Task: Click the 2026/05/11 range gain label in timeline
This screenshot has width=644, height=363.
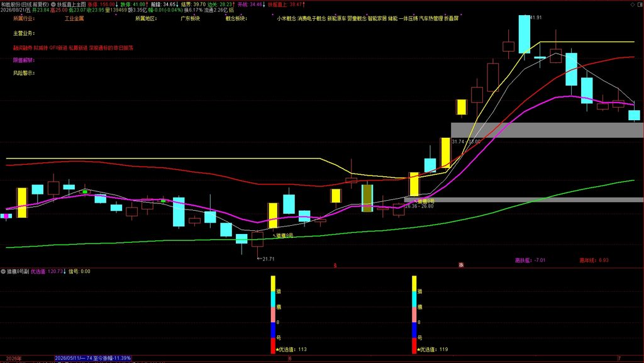Action: click(x=93, y=359)
